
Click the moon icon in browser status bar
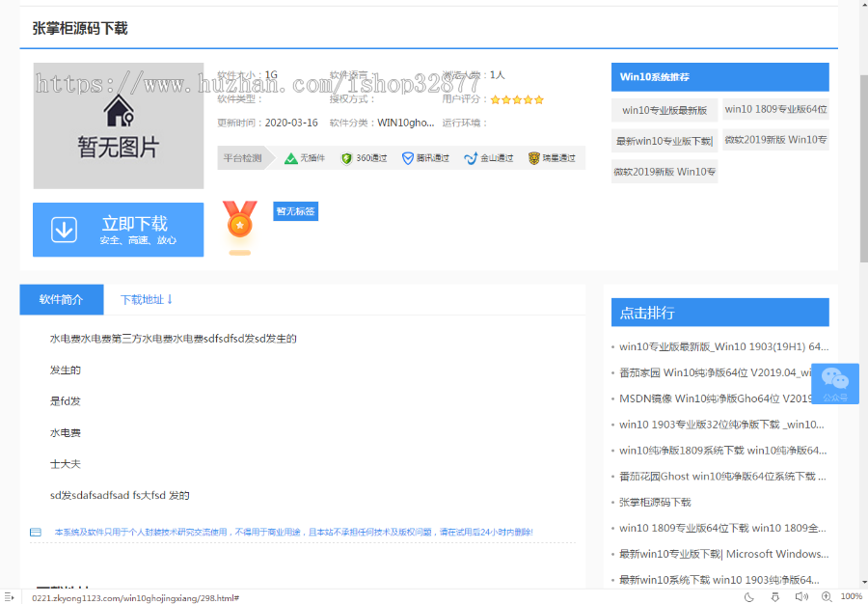coord(749,598)
